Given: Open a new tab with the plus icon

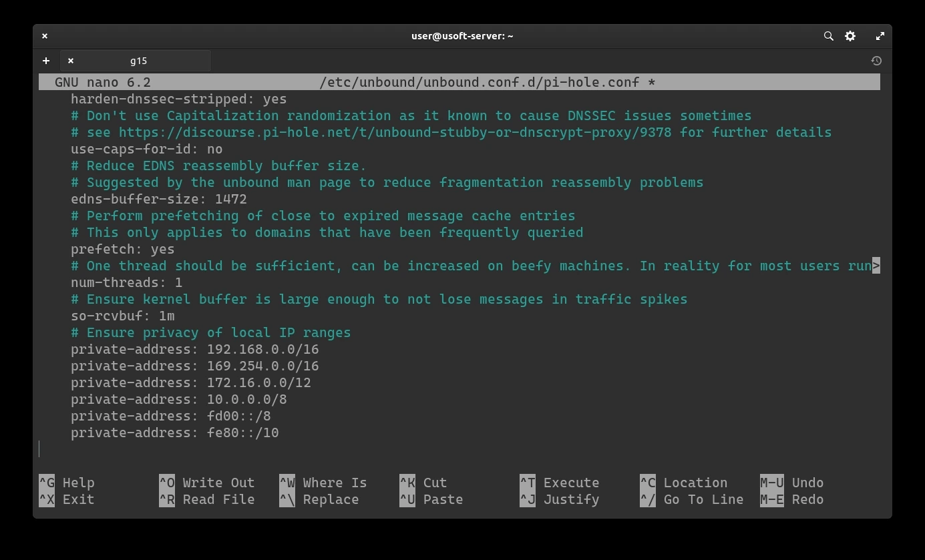Looking at the screenshot, I should (x=46, y=61).
